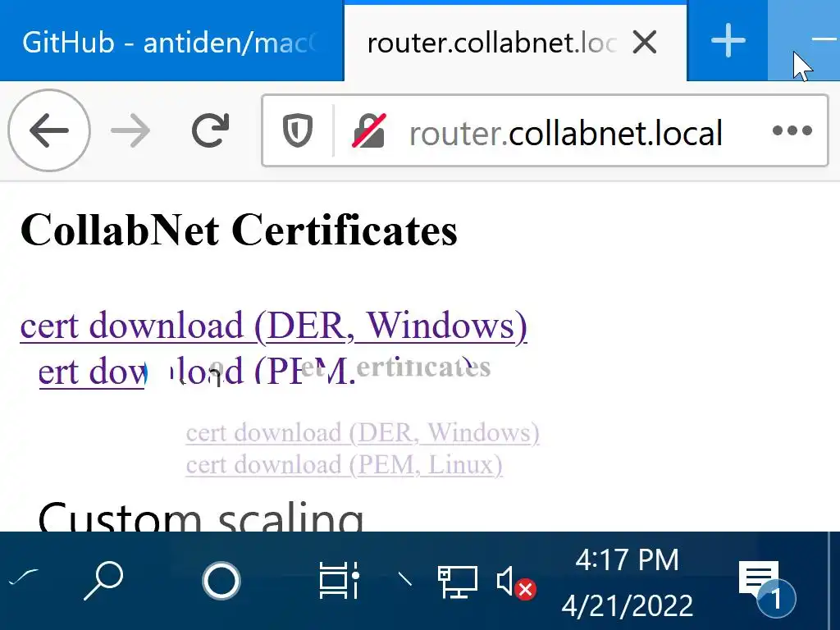Open page actions three-dots menu
Screen dimensions: 840x630
click(x=792, y=130)
